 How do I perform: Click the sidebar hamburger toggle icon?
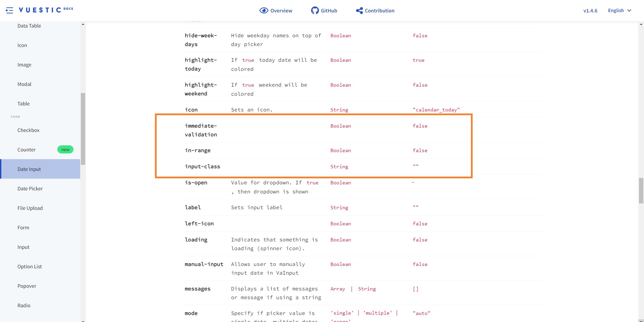pyautogui.click(x=10, y=10)
